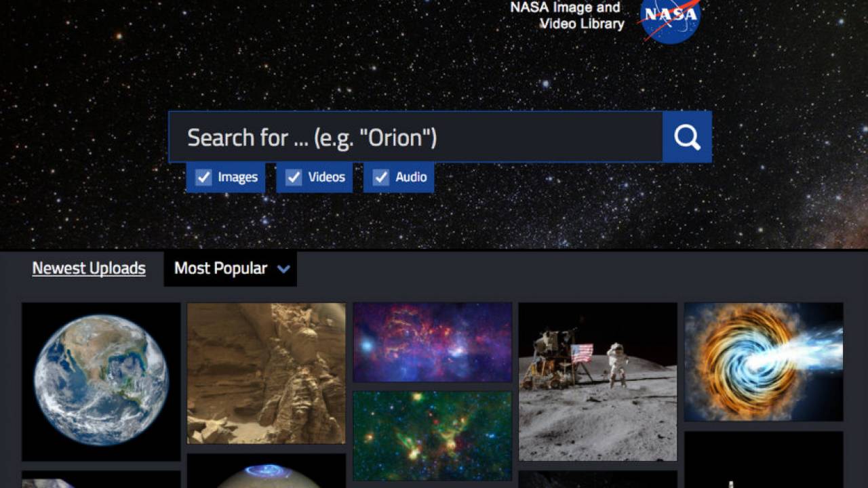
Task: Click the Videos filter label
Action: [x=327, y=177]
